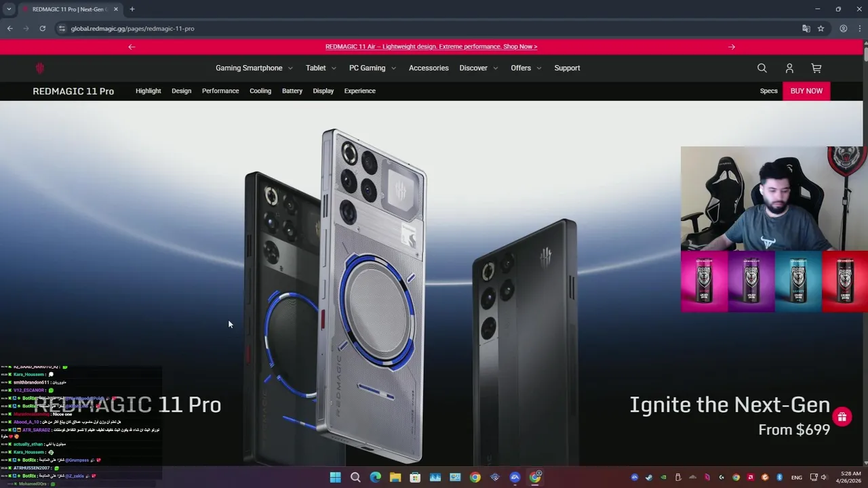Screen dimensions: 868x488
Task: Open Chrome three-dot menu
Action: coord(860,28)
